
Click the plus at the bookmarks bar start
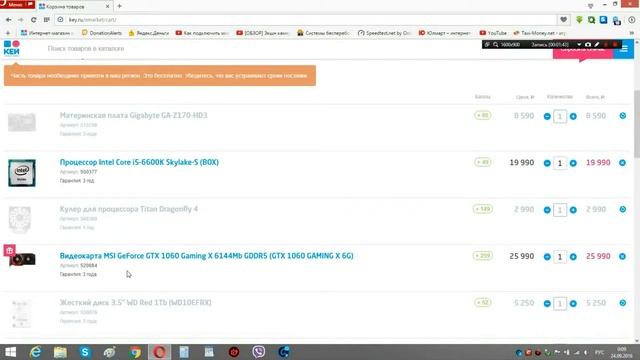[x=8, y=33]
